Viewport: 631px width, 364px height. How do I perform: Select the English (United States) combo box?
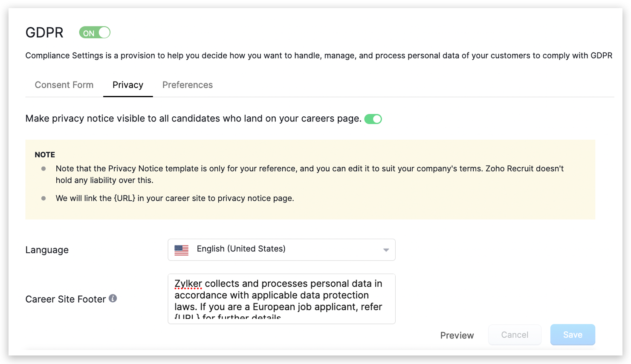281,250
